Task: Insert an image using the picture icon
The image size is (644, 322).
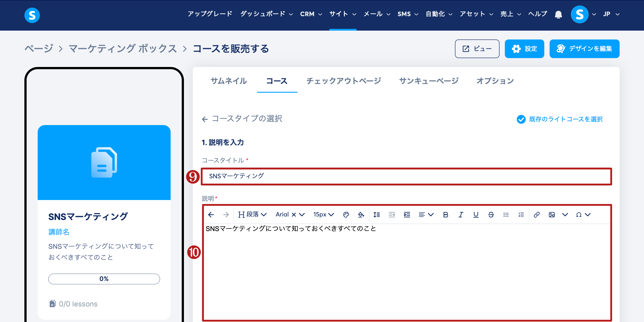Action: pos(552,215)
